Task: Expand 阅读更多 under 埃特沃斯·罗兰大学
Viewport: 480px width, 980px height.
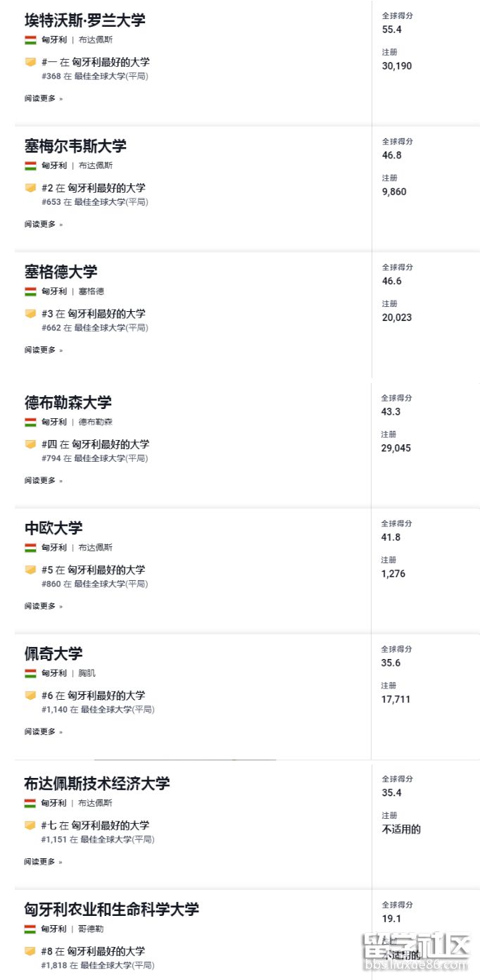Action: (43, 99)
